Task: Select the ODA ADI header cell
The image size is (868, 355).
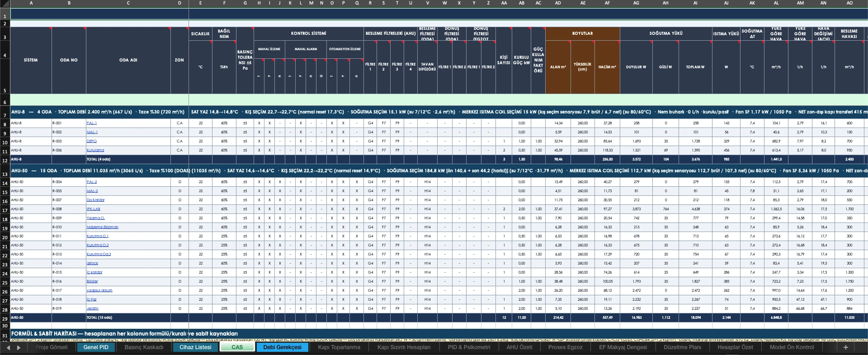Action: [128, 60]
